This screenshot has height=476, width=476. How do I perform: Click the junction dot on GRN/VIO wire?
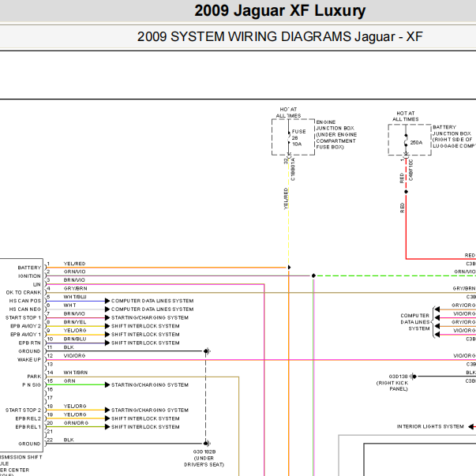313,276
